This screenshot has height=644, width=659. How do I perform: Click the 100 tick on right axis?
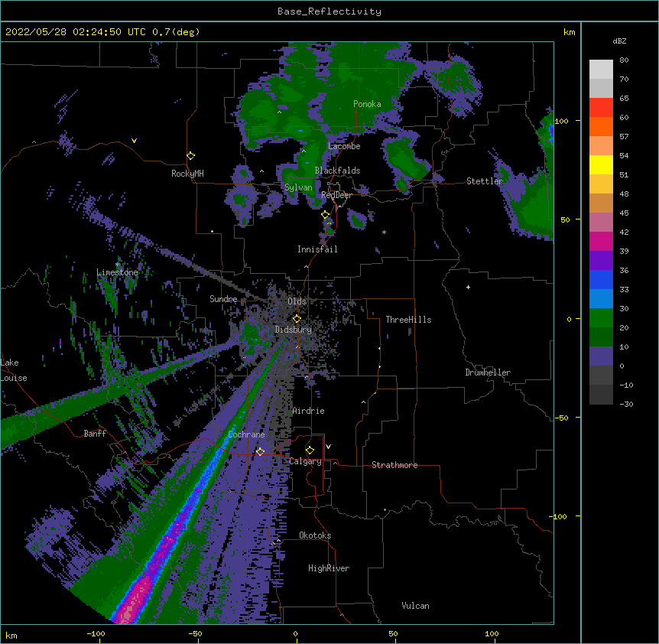point(561,121)
